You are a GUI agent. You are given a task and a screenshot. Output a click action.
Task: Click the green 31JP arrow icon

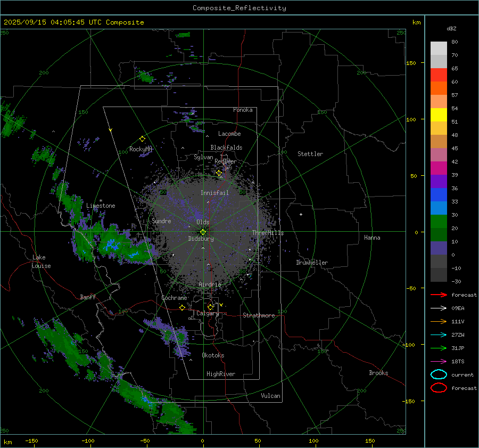coord(439,348)
